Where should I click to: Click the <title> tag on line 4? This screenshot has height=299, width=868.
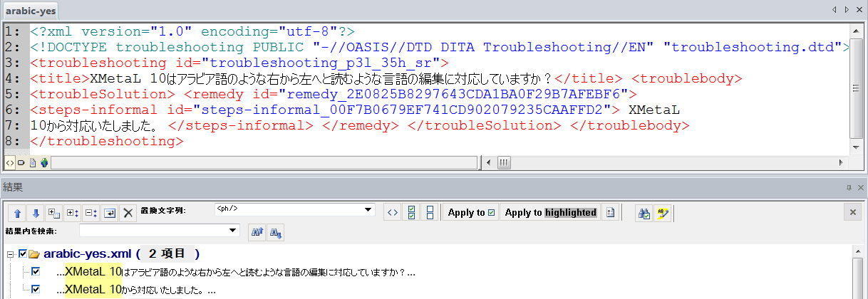[x=58, y=78]
